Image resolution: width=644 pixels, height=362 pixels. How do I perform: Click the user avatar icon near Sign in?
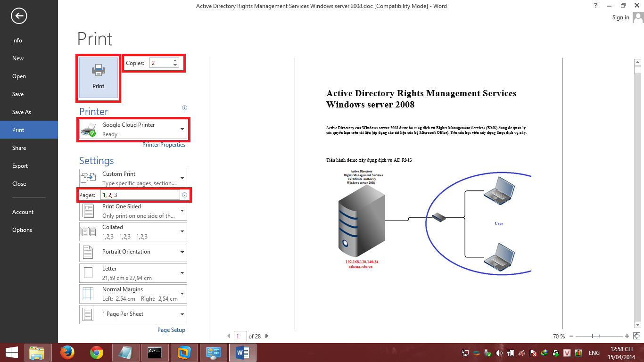coord(638,17)
